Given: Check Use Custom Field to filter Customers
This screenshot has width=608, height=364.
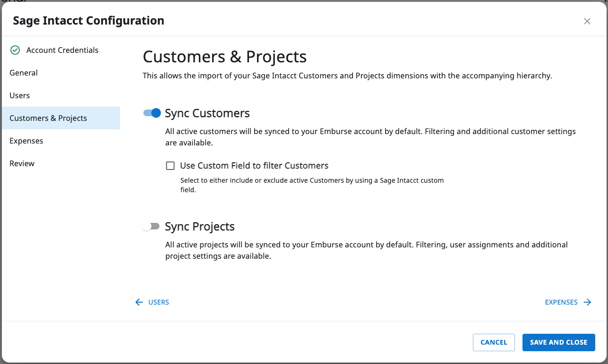Looking at the screenshot, I should point(170,166).
